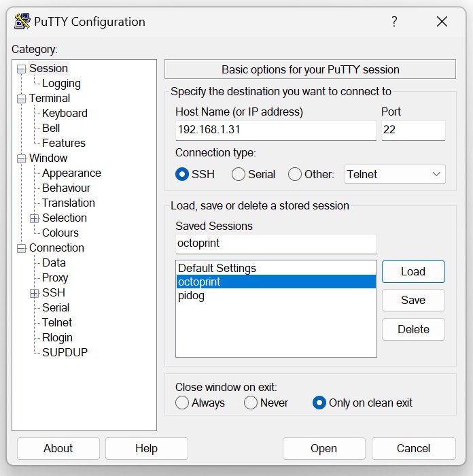Screen dimensions: 473x476
Task: Choose Only on clean exit option
Action: click(319, 403)
